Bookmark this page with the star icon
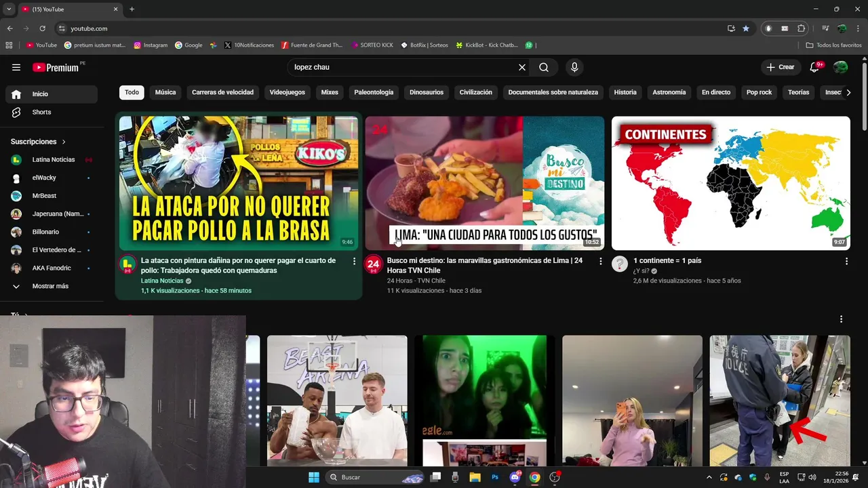This screenshot has height=488, width=868. [746, 28]
